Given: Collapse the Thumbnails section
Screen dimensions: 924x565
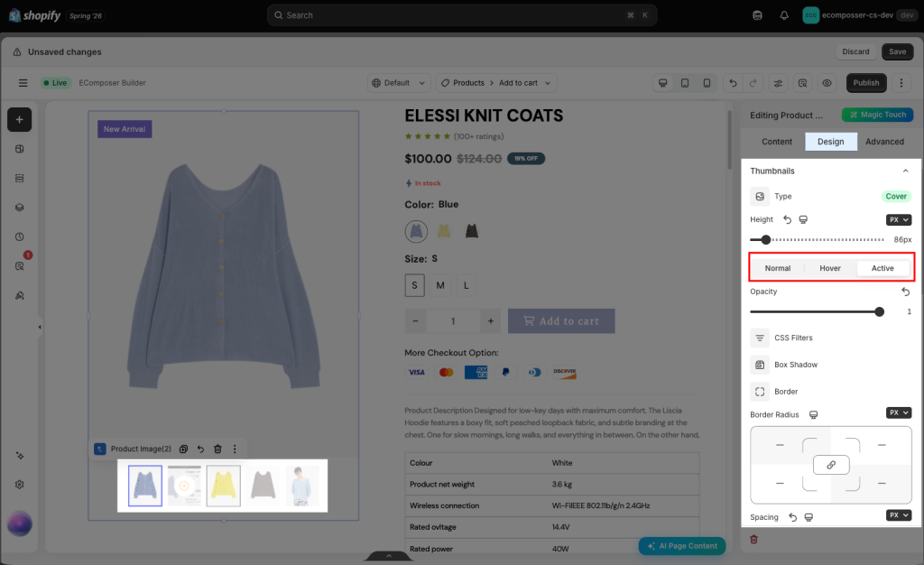Looking at the screenshot, I should [905, 171].
